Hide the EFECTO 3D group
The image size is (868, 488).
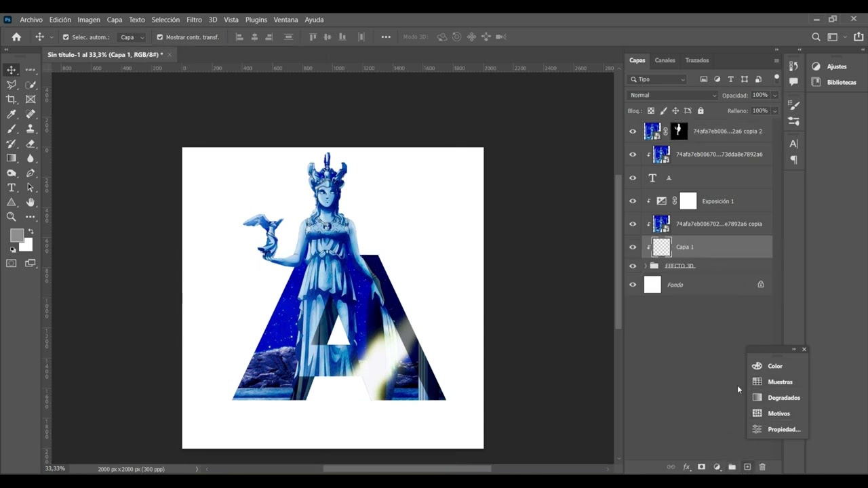click(633, 266)
